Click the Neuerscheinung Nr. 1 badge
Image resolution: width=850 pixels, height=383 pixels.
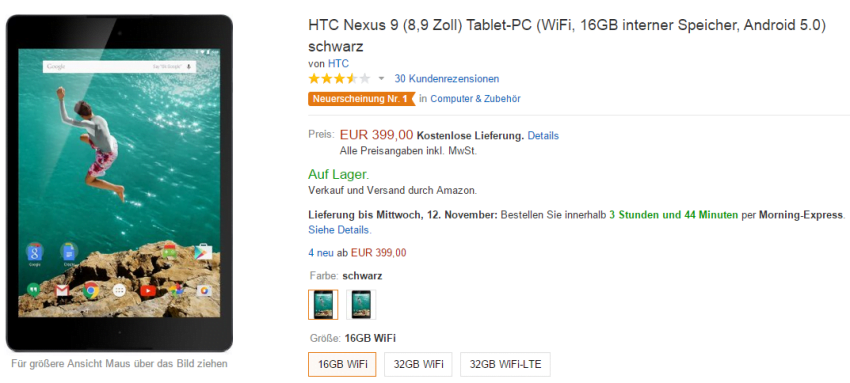click(360, 99)
